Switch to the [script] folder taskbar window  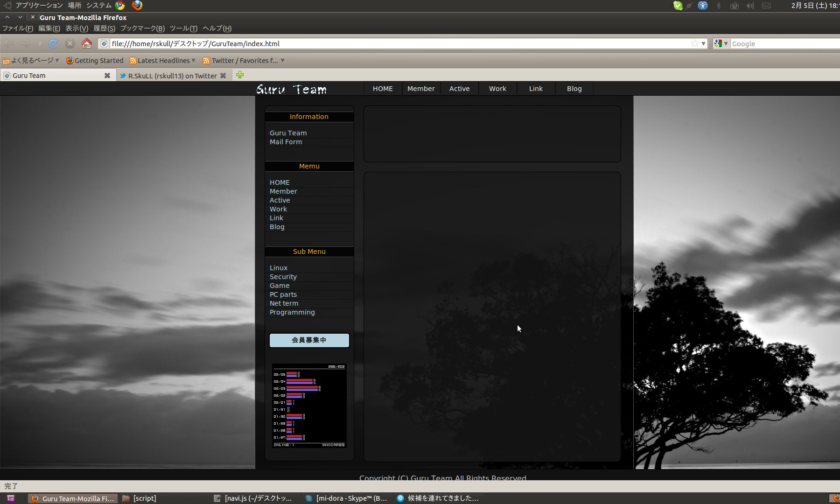(x=163, y=498)
